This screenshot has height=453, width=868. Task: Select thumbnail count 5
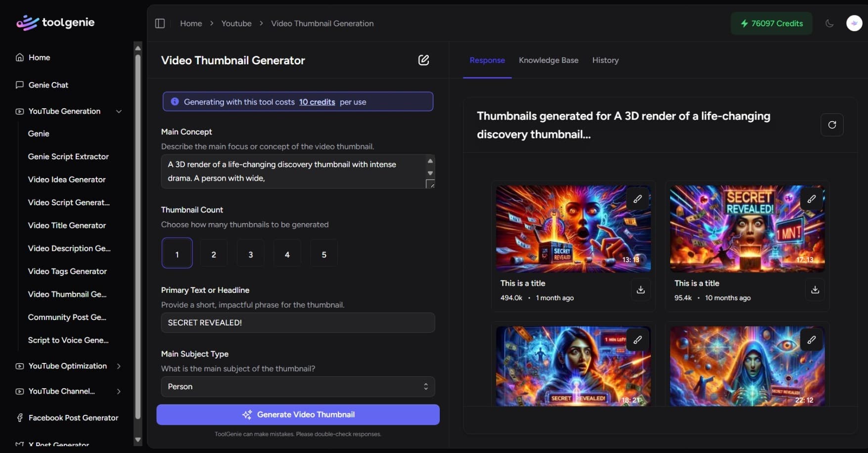tap(324, 253)
